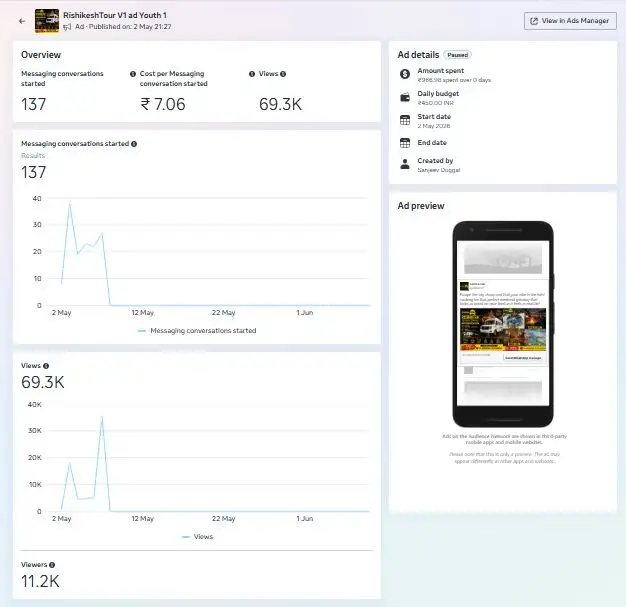Screen dimensions: 626x607
Task: Open View in Ads Manager
Action: (x=570, y=21)
